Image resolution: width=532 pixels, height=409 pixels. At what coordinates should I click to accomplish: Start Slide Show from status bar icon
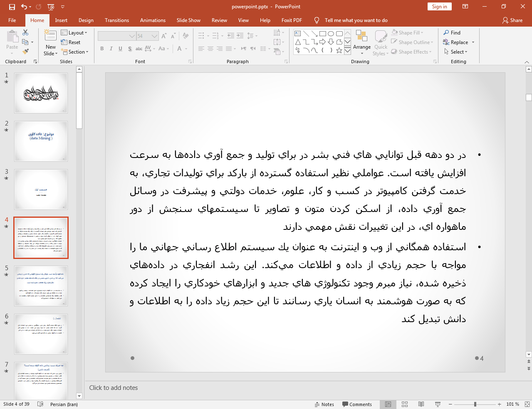438,404
